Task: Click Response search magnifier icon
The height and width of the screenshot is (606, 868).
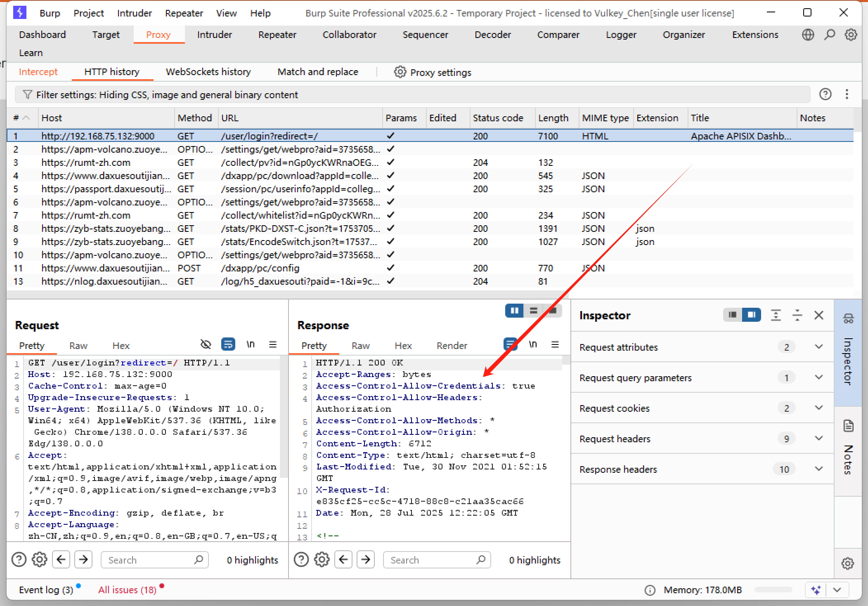Action: pyautogui.click(x=481, y=560)
